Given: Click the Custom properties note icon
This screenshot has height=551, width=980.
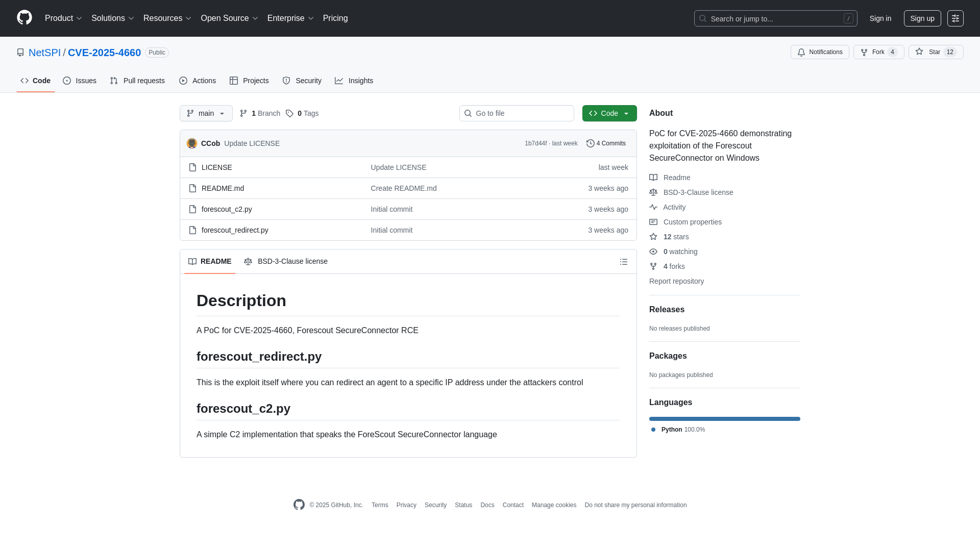Looking at the screenshot, I should 653,222.
